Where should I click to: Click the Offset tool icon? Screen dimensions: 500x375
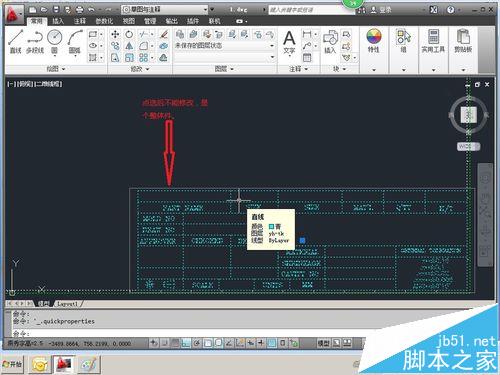point(164,58)
